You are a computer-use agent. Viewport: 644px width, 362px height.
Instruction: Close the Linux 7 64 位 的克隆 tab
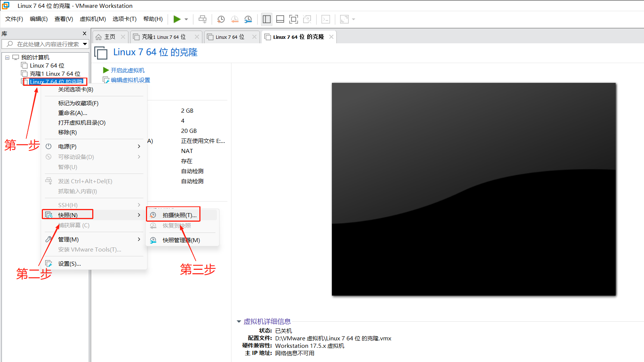click(331, 37)
